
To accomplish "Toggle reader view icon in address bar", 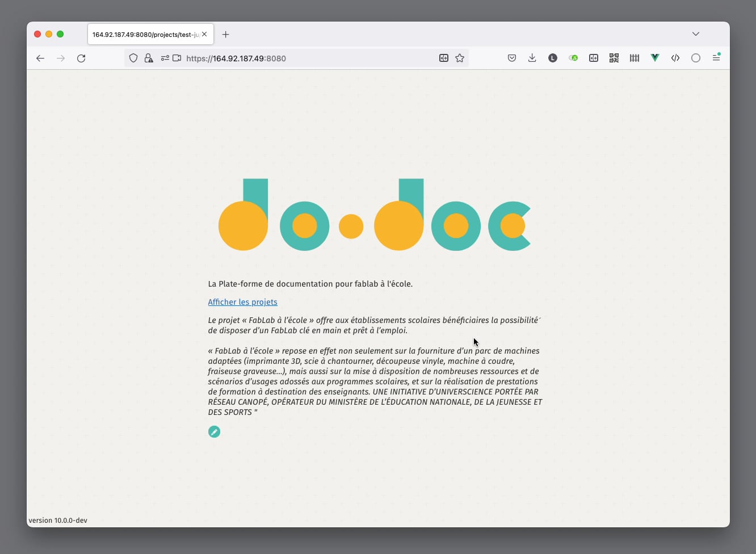I will [x=444, y=58].
